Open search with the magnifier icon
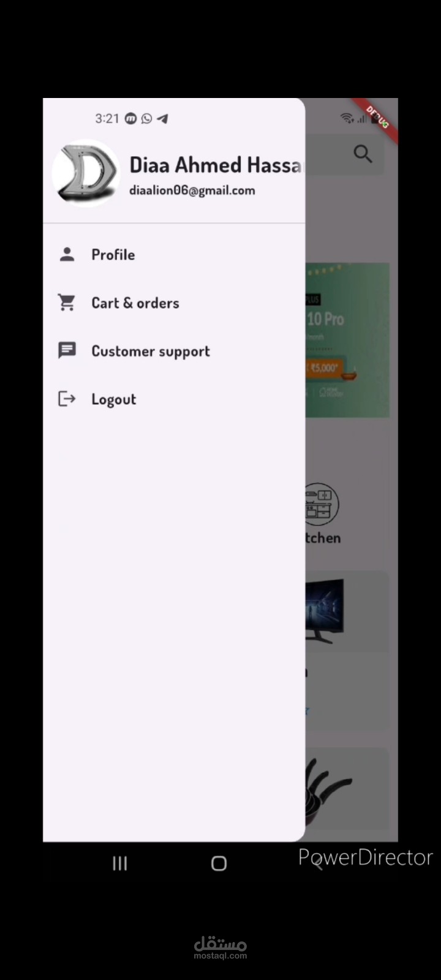This screenshot has width=441, height=980. pyautogui.click(x=363, y=154)
